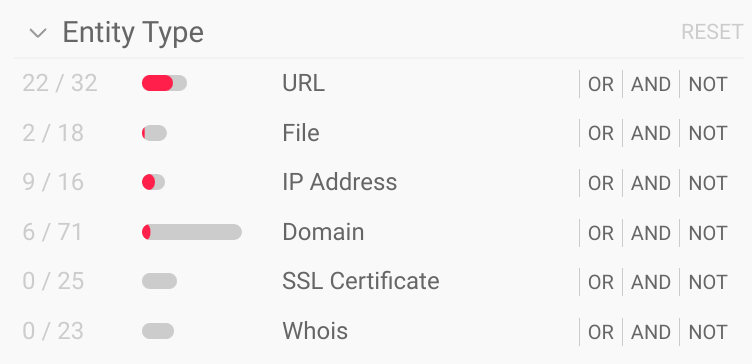This screenshot has width=752, height=364.
Task: Click the URL progress bar
Action: click(164, 83)
